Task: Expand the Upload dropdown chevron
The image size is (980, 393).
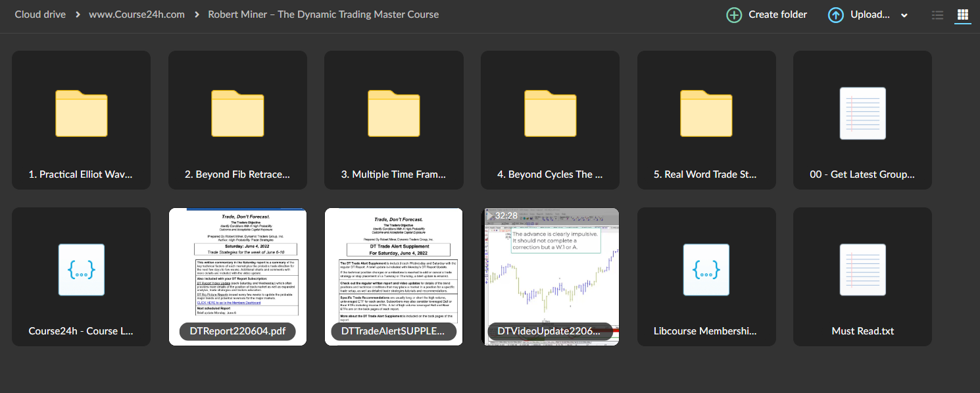Action: pos(904,14)
